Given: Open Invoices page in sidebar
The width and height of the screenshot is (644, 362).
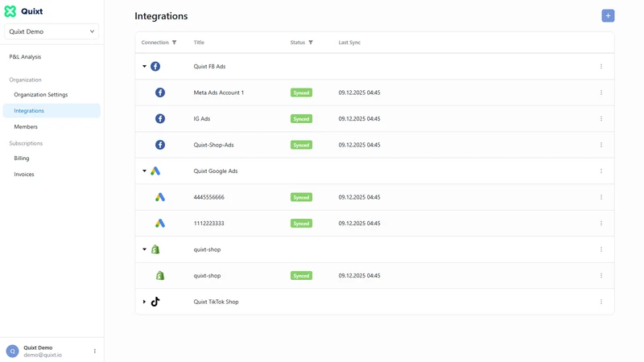Looking at the screenshot, I should (24, 174).
